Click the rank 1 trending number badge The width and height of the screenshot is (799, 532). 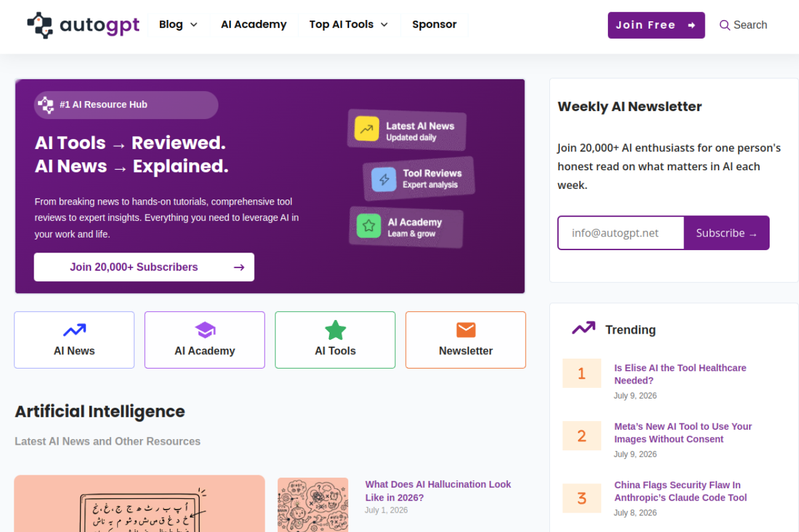tap(582, 373)
